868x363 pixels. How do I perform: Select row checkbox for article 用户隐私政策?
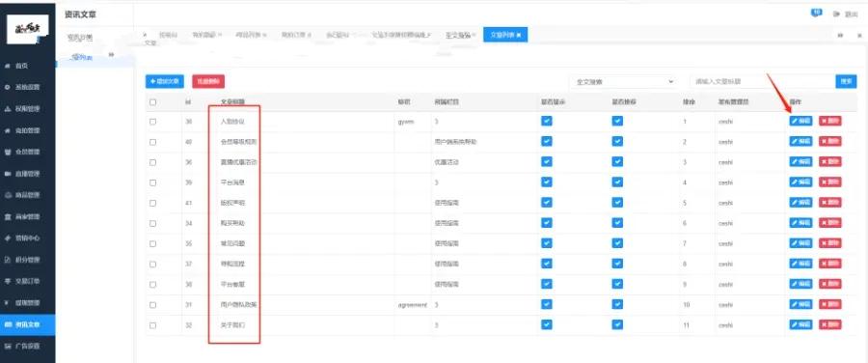click(x=152, y=305)
